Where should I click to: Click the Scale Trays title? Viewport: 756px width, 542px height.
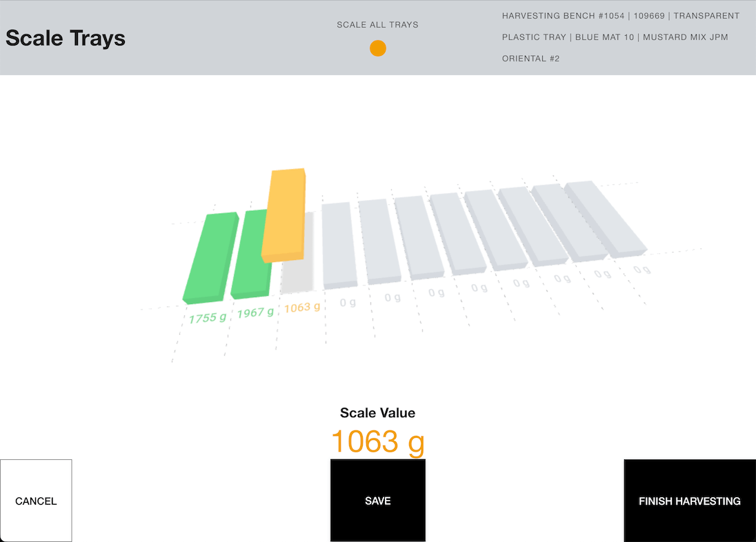[x=66, y=38]
